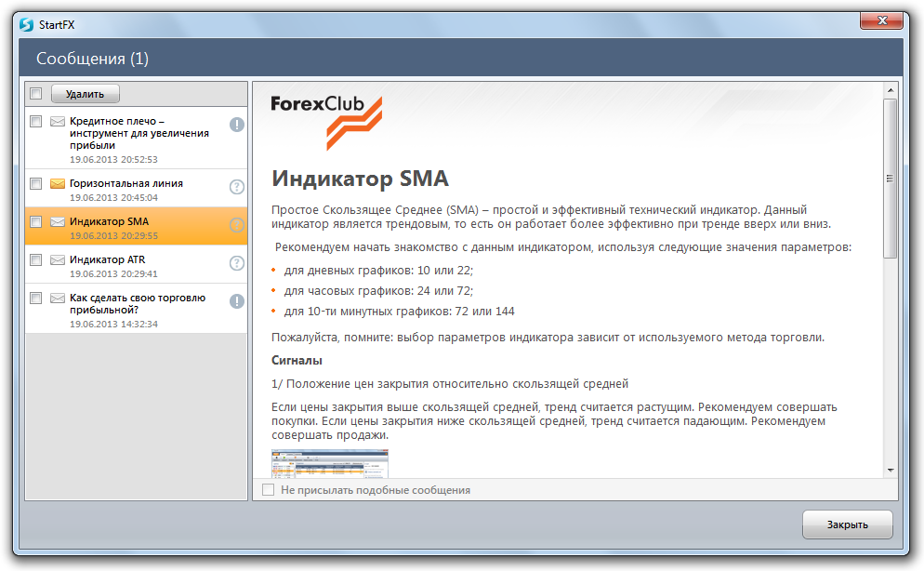The width and height of the screenshot is (924, 571).
Task: Click the message pane vertical scrollbar thumb
Action: coord(891,178)
